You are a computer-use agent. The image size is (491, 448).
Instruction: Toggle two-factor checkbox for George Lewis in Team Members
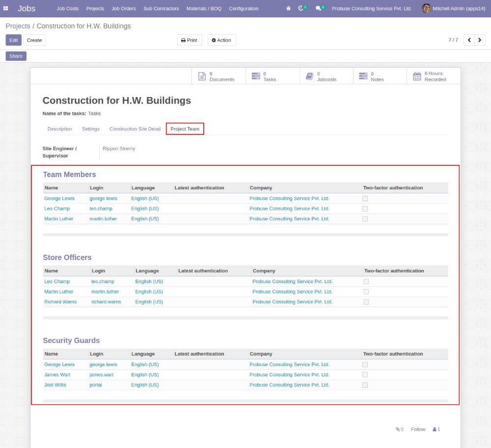(365, 199)
